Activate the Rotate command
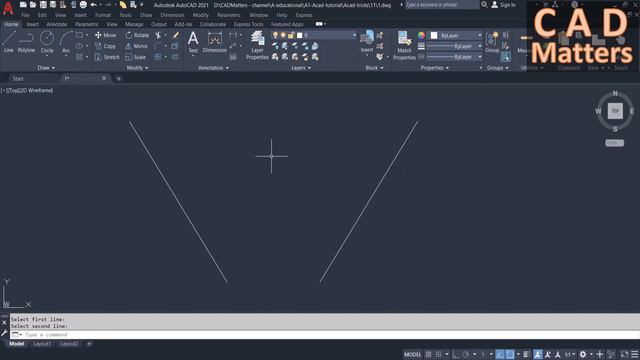Image resolution: width=640 pixels, height=360 pixels. [137, 35]
